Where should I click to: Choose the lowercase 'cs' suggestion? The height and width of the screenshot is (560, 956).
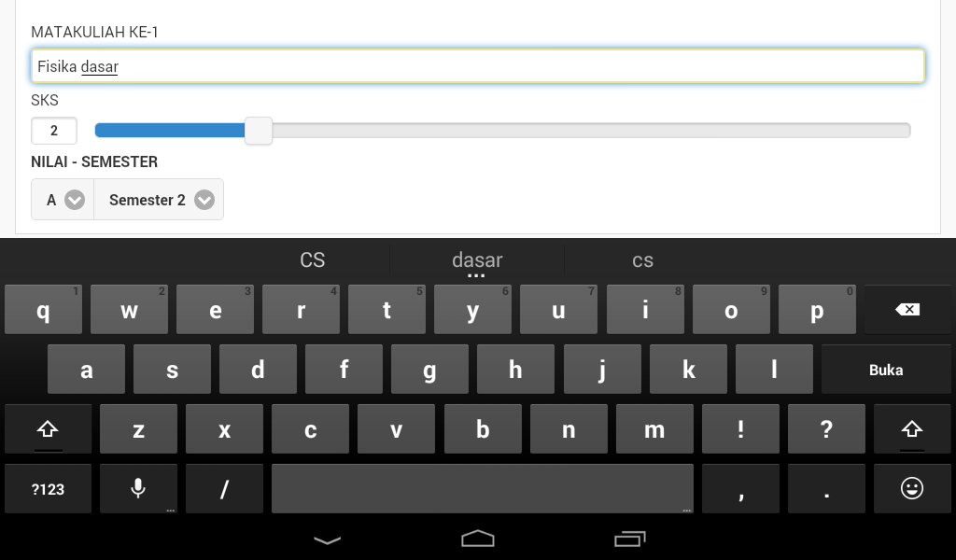[x=642, y=260]
